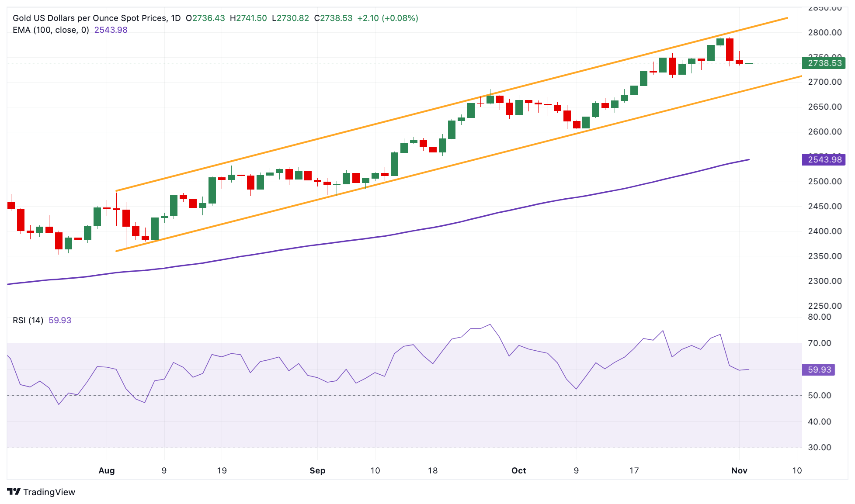855x504 pixels.
Task: Click the Sep label on time axis
Action: pyautogui.click(x=317, y=471)
